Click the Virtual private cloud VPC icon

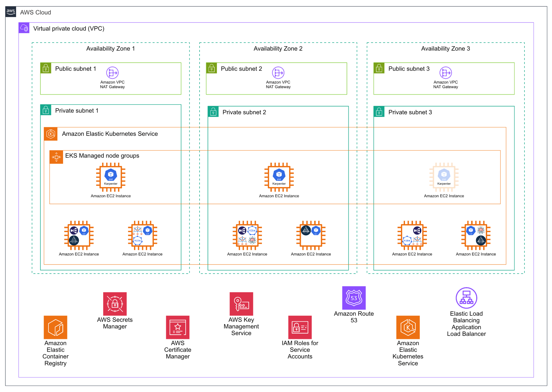(24, 28)
